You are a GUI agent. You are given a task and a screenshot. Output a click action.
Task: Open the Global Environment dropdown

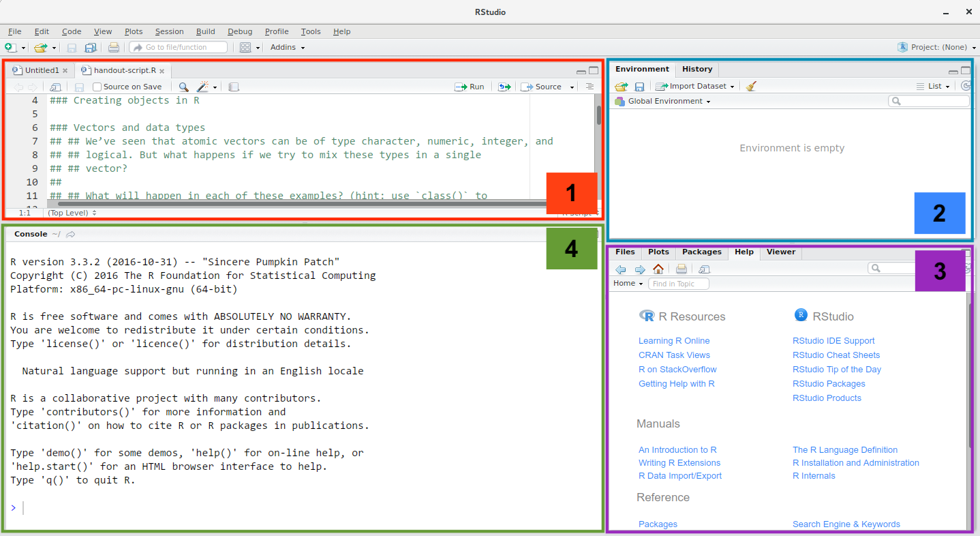point(662,101)
